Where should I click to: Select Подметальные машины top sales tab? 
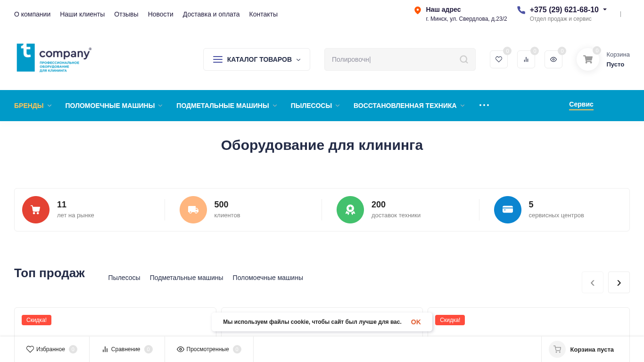187,278
